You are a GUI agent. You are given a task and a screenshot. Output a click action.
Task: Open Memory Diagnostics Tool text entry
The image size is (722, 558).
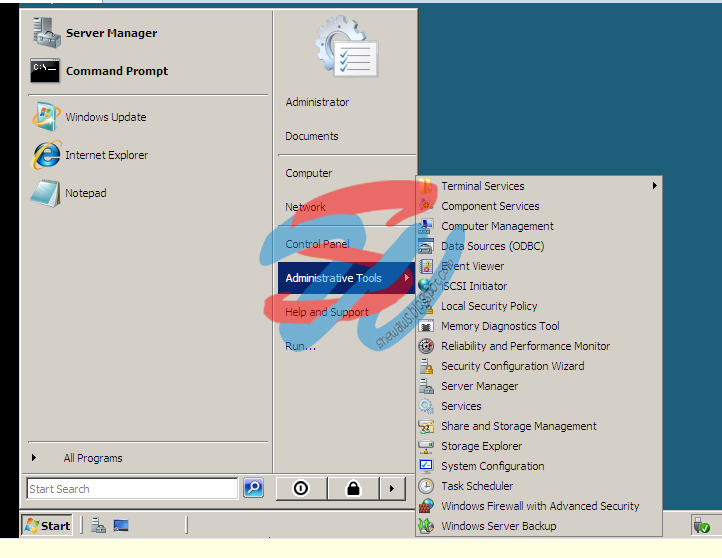click(x=500, y=326)
